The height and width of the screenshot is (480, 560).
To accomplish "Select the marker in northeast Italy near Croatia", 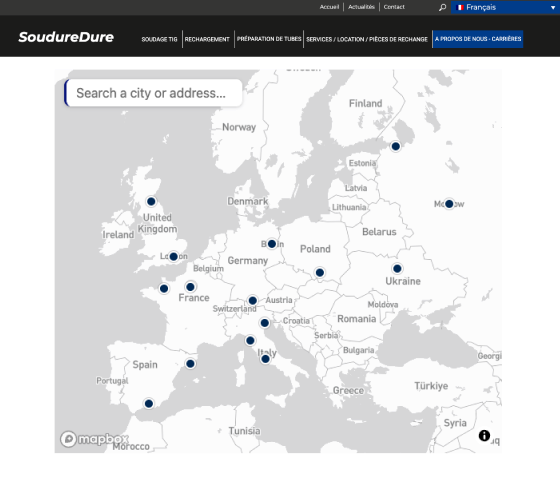I will 265,323.
